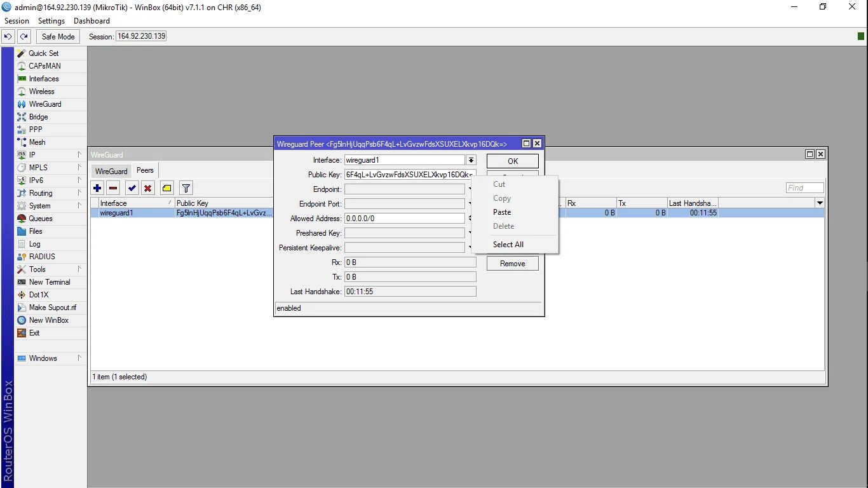Image resolution: width=868 pixels, height=488 pixels.
Task: Click the yellow Comment icon
Action: click(x=166, y=188)
